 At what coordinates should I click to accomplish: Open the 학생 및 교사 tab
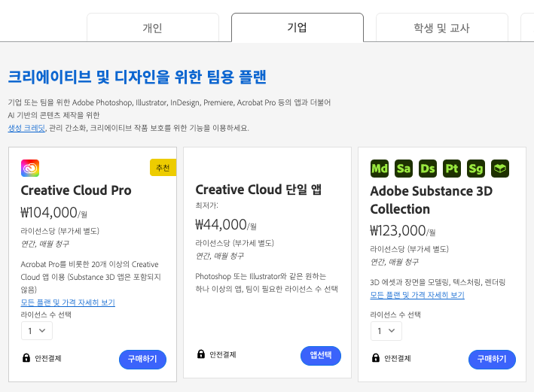pos(441,28)
